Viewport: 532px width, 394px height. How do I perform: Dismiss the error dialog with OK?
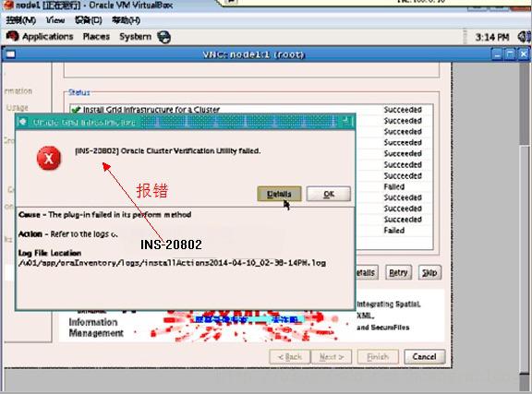(329, 194)
